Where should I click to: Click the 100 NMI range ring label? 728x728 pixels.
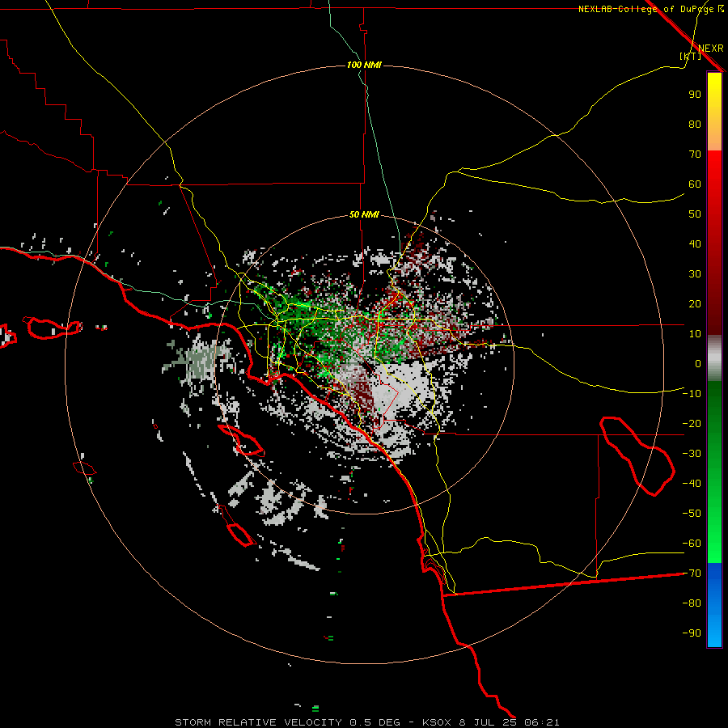364,65
